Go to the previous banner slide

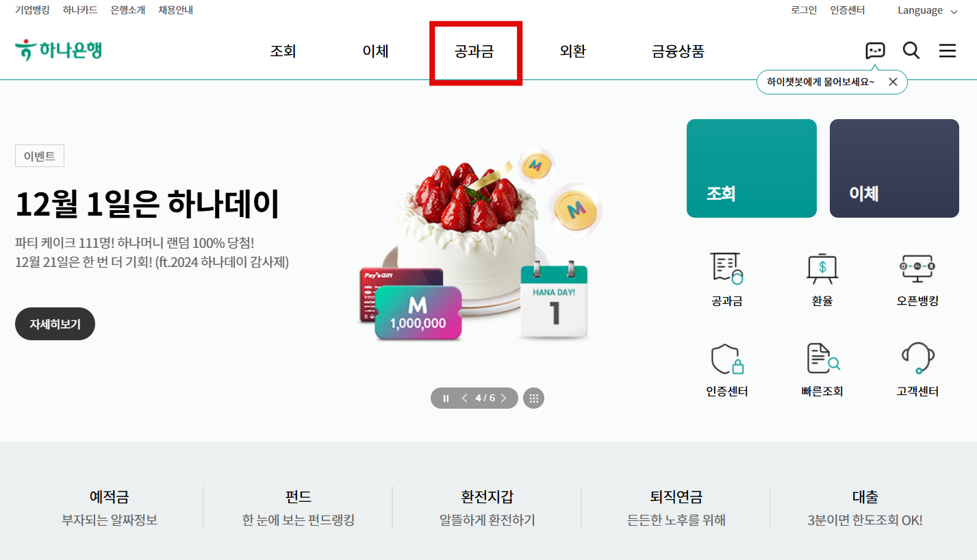[x=465, y=398]
